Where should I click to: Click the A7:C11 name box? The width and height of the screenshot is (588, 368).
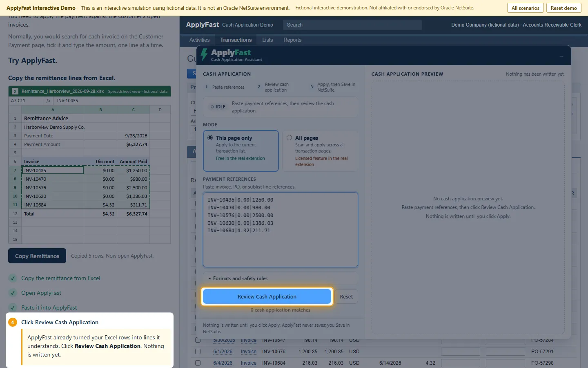coord(26,101)
